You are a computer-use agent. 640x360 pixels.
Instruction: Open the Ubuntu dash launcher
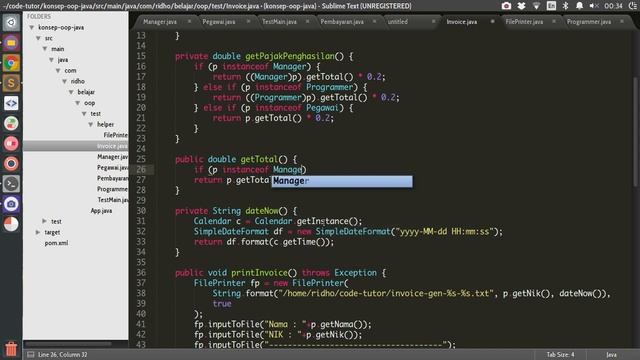(11, 22)
